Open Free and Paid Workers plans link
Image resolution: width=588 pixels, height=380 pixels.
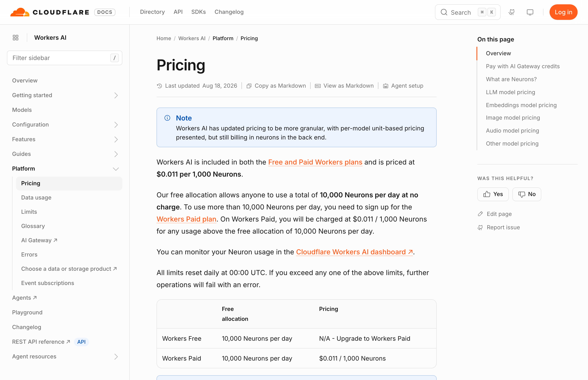tap(315, 162)
